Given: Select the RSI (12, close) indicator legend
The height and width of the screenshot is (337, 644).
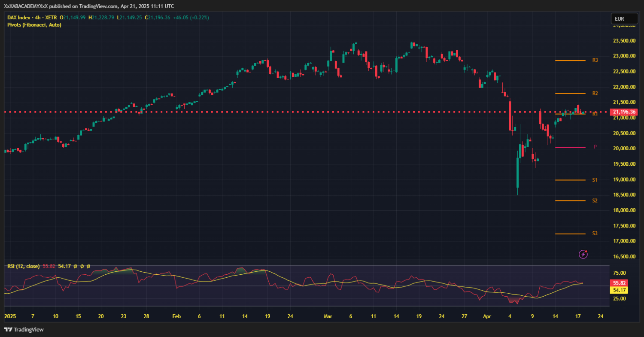Looking at the screenshot, I should (x=24, y=266).
